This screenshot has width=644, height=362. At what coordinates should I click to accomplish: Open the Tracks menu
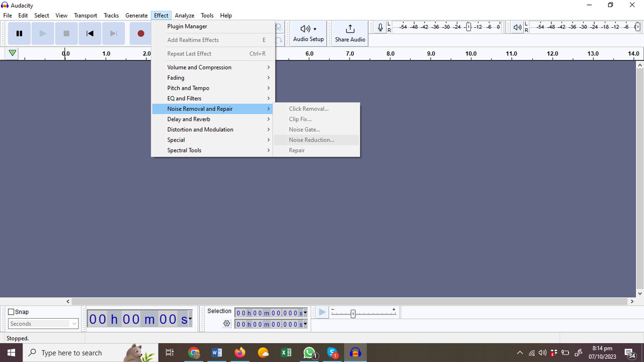click(x=111, y=16)
